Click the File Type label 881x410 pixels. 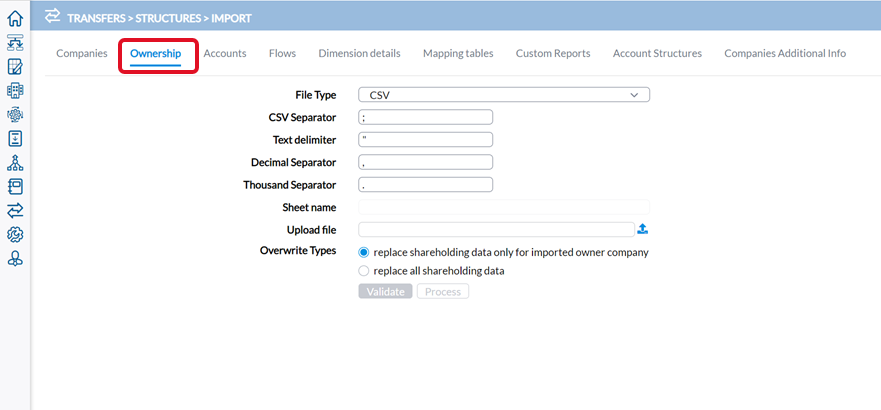point(316,95)
